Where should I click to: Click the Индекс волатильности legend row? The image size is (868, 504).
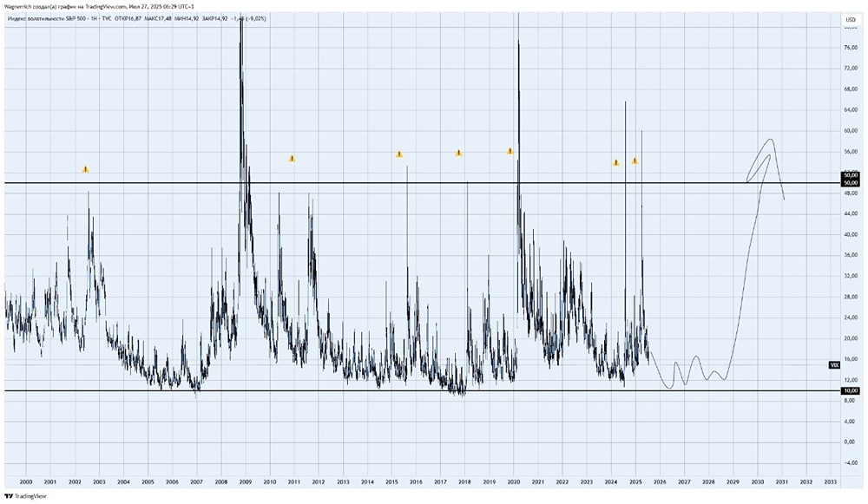coord(35,18)
